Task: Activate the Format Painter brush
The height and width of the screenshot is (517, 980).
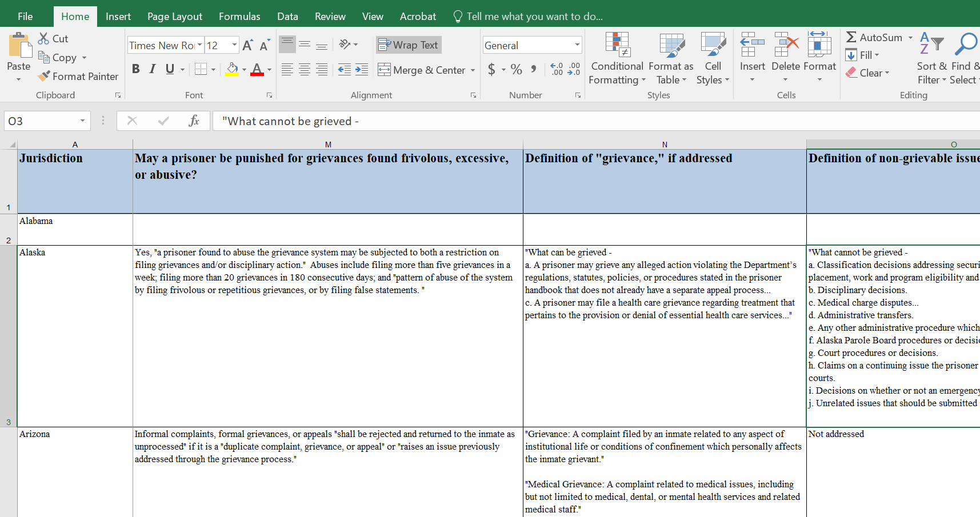Action: pyautogui.click(x=43, y=76)
